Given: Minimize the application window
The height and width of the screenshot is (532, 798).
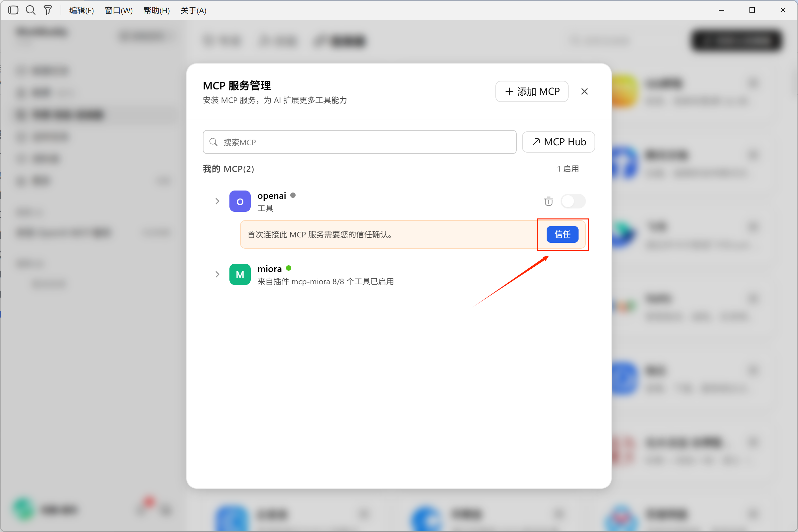Looking at the screenshot, I should (721, 10).
